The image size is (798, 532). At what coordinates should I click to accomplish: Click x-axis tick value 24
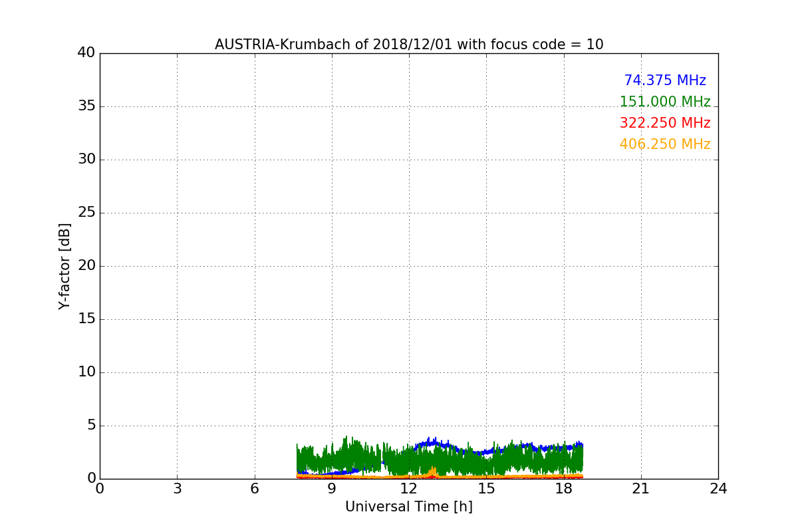[718, 489]
